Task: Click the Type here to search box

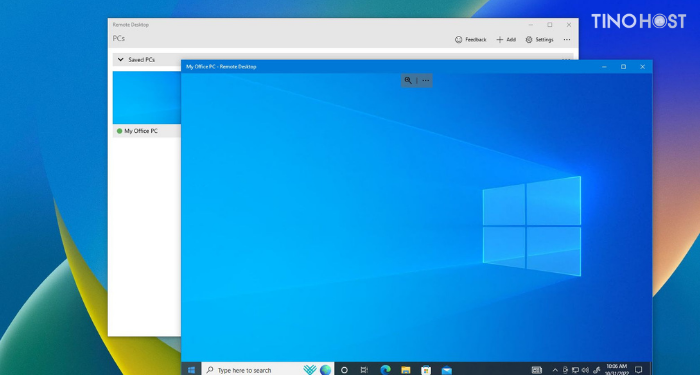Action: point(268,369)
